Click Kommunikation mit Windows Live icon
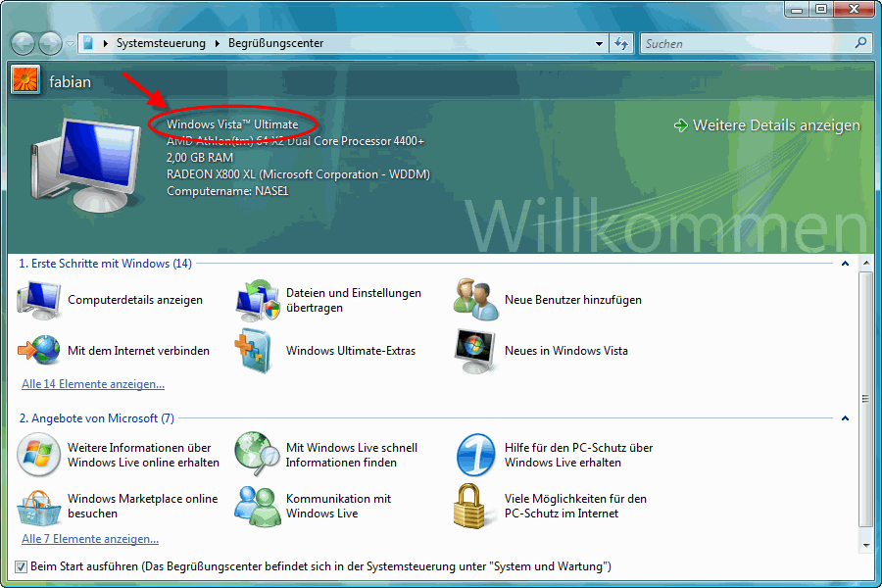Image resolution: width=882 pixels, height=588 pixels. click(257, 506)
